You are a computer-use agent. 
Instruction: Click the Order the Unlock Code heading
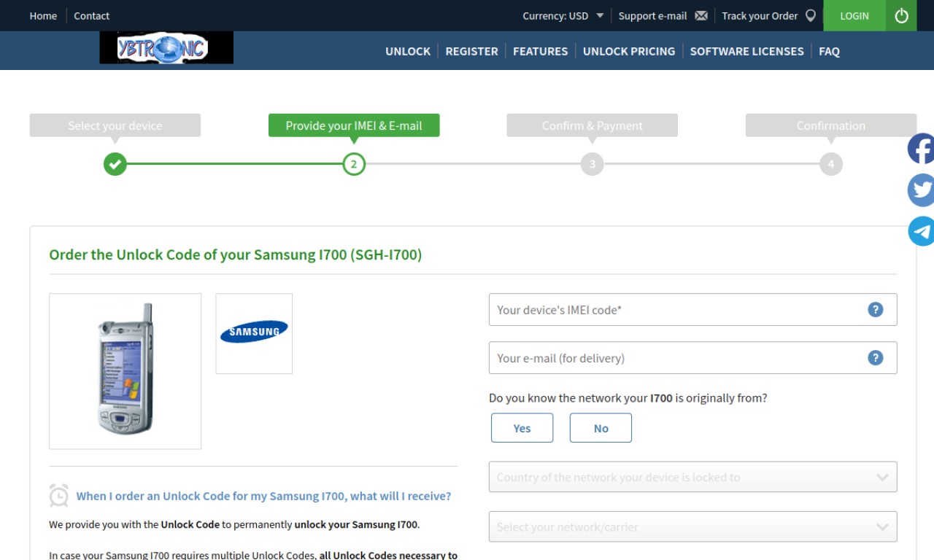point(235,254)
